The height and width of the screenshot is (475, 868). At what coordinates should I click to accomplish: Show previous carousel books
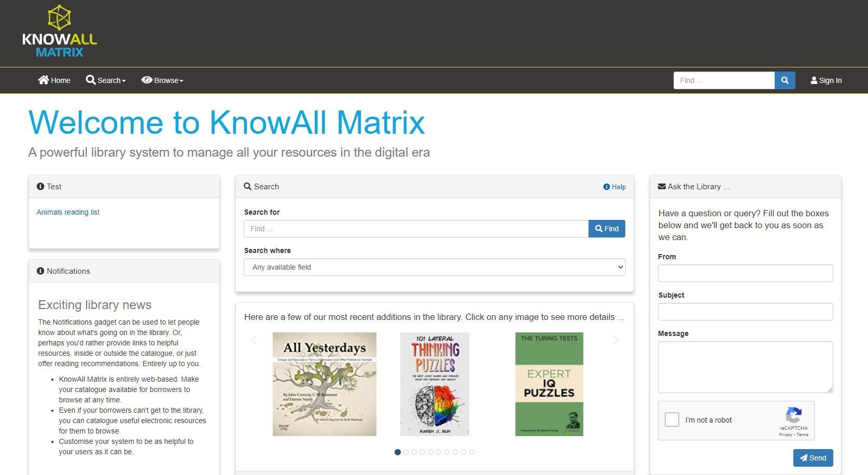click(x=254, y=339)
